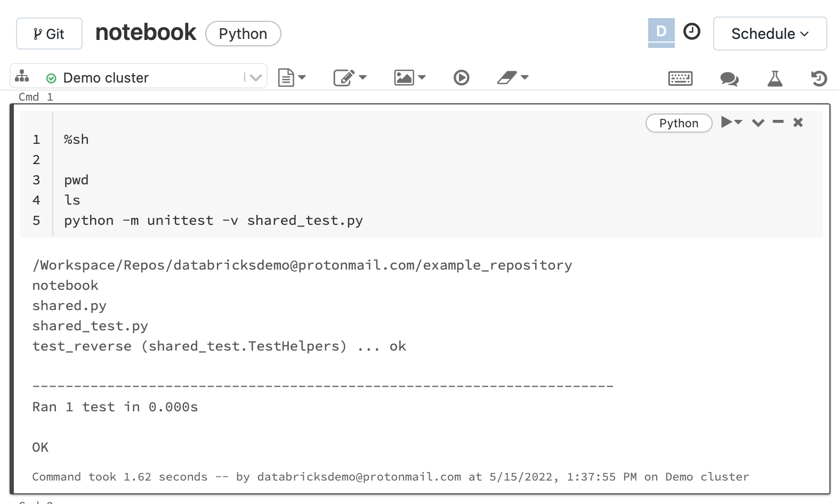Show keyboard shortcuts icon
This screenshot has width=839, height=504.
(x=680, y=78)
